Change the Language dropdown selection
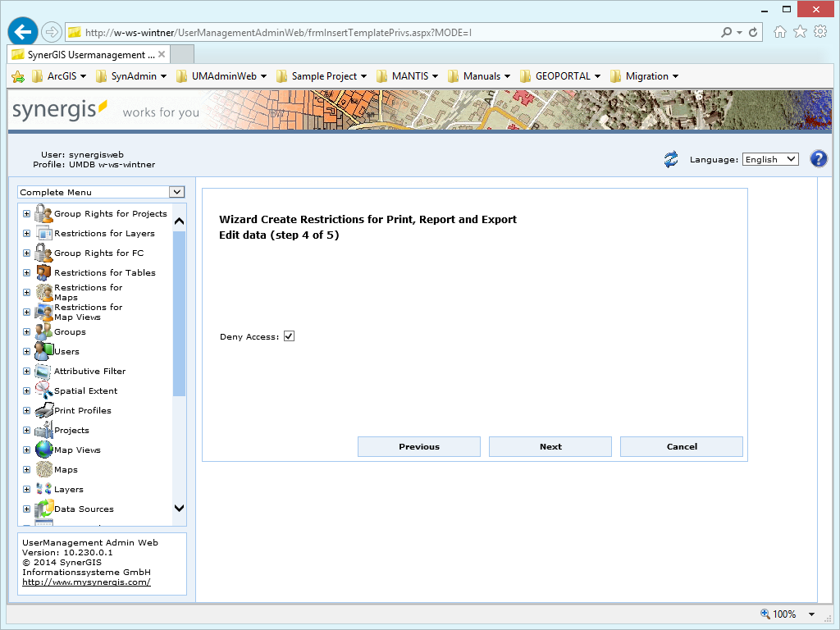The height and width of the screenshot is (630, 840). (769, 158)
